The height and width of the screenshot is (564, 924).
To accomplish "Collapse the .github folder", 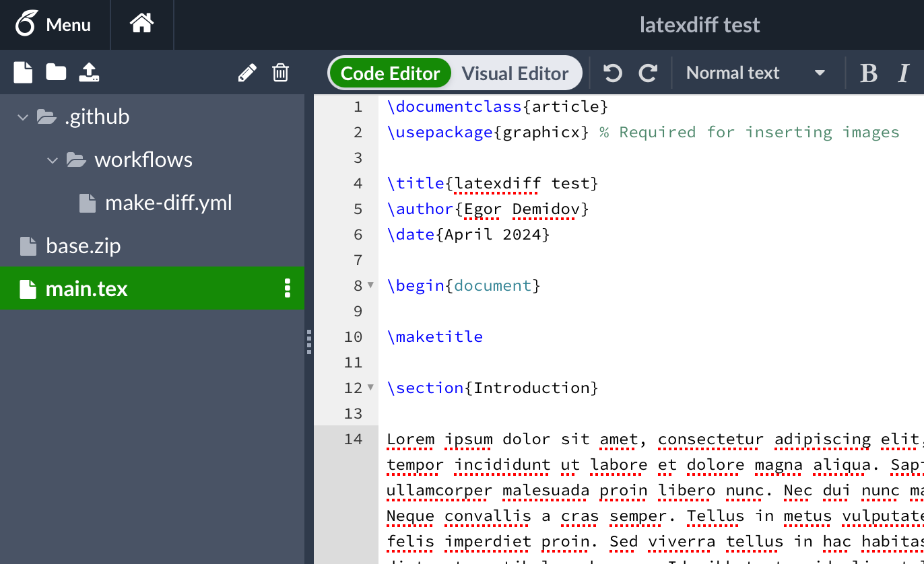I will point(23,116).
